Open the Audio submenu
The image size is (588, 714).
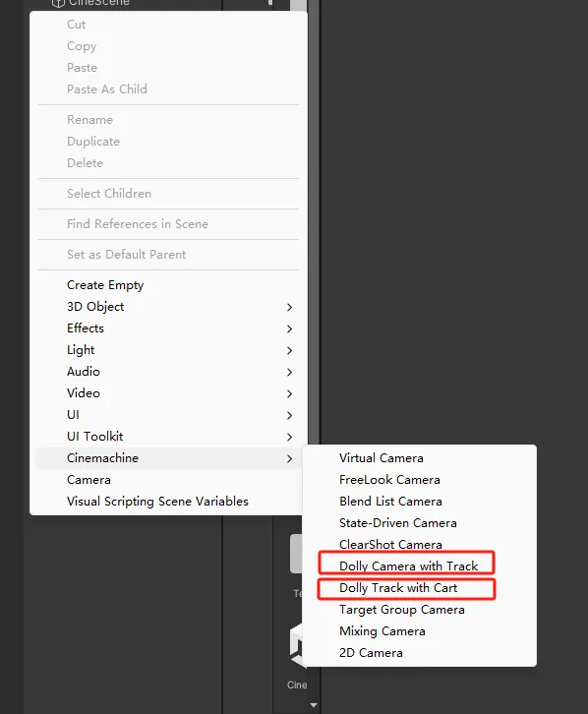pyautogui.click(x=168, y=372)
